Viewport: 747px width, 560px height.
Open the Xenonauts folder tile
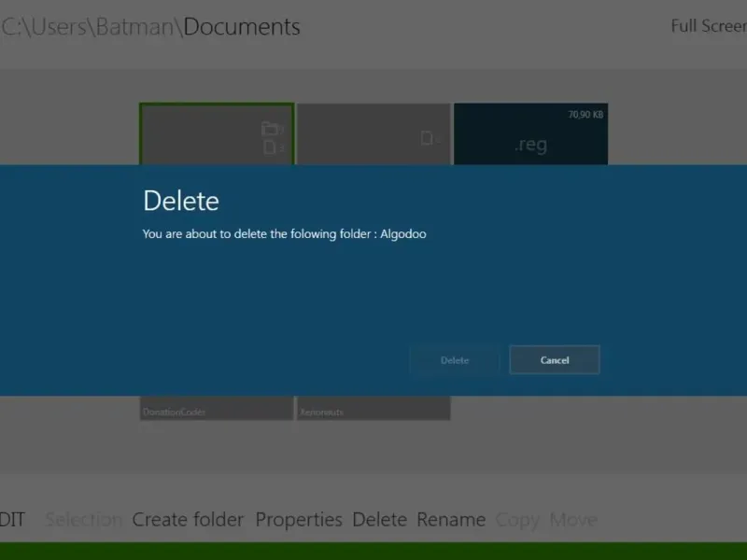point(374,408)
